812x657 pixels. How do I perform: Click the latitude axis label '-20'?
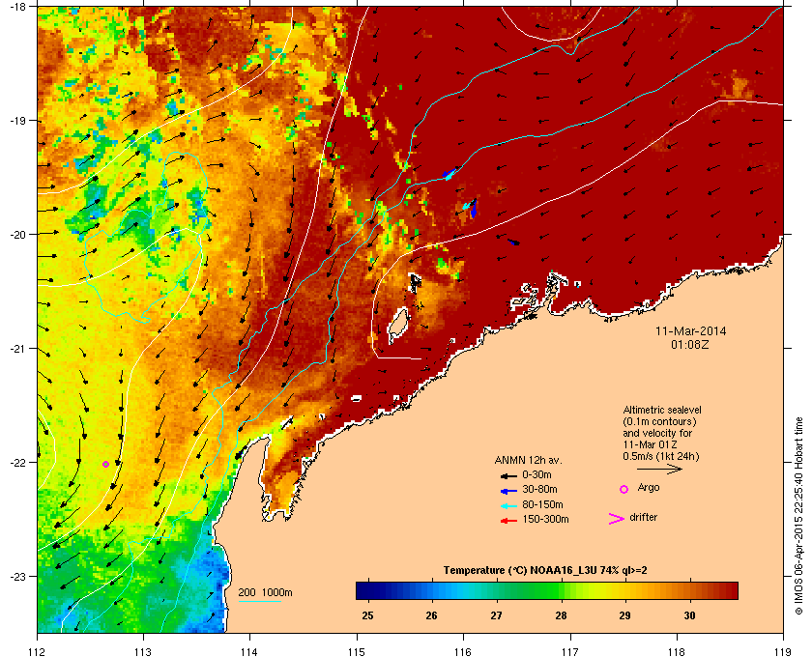click(16, 235)
